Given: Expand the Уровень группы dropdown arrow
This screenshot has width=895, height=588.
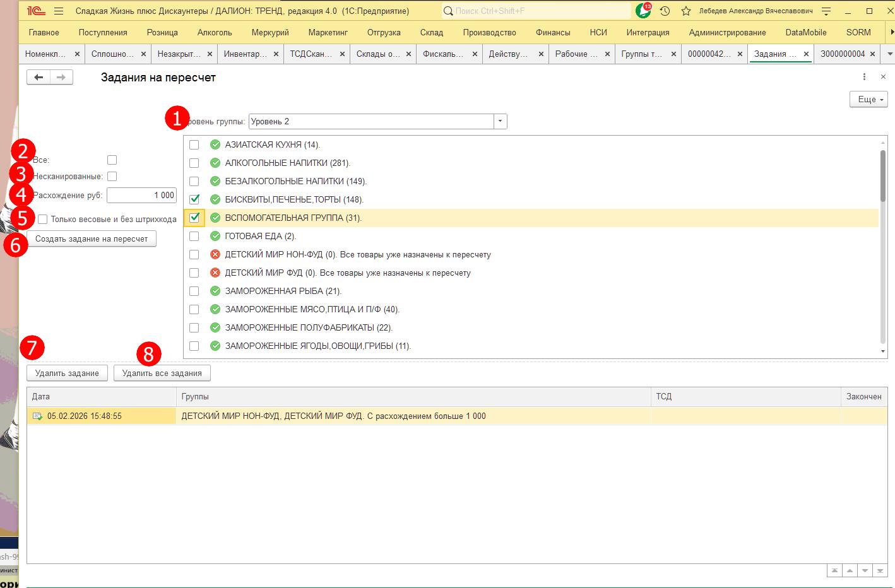Looking at the screenshot, I should coord(500,121).
